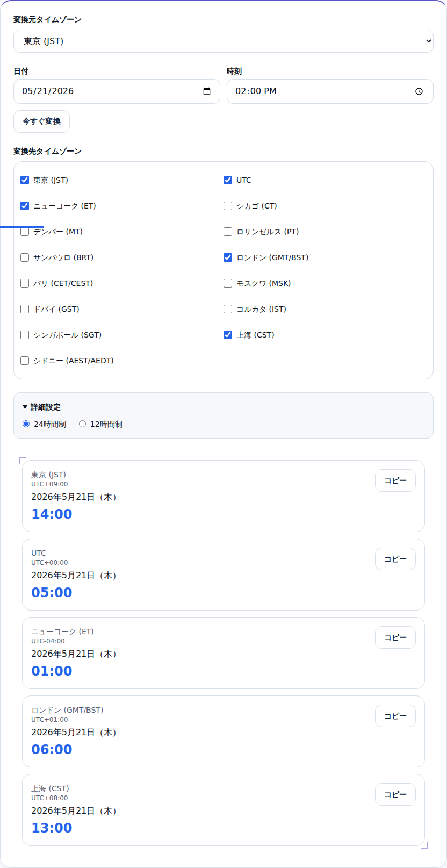Check the パリ (CET/CEST) checkbox
The height and width of the screenshot is (868, 447).
(25, 283)
